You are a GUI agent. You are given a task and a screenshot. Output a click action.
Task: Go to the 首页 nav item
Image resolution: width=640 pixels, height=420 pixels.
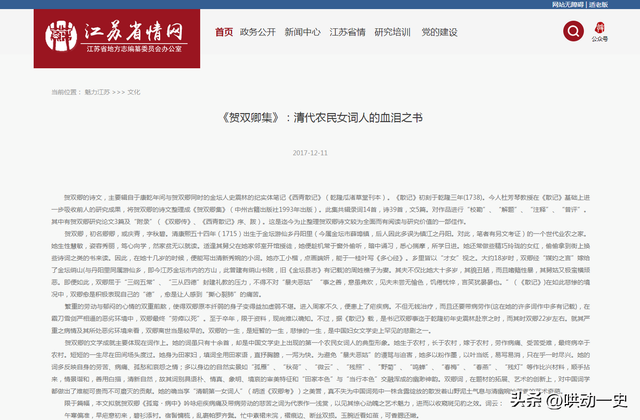pyautogui.click(x=224, y=32)
